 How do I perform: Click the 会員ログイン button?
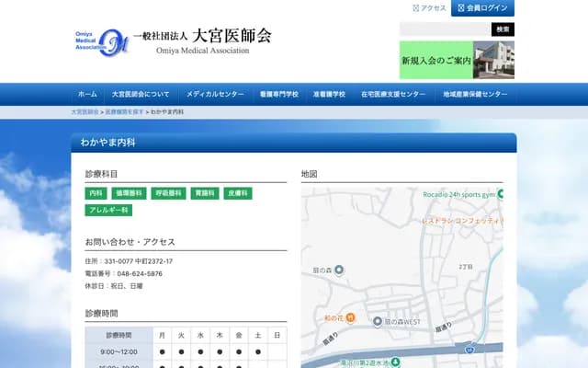[482, 8]
